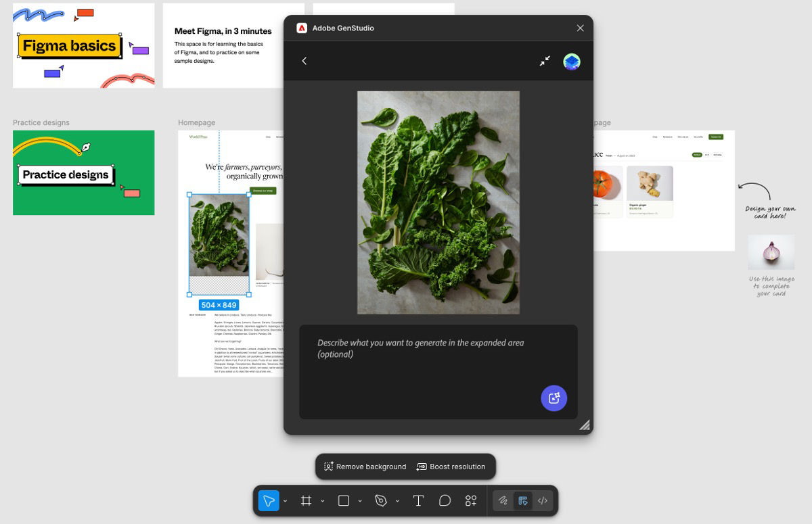Expand the Pen tool dropdown

tap(397, 500)
